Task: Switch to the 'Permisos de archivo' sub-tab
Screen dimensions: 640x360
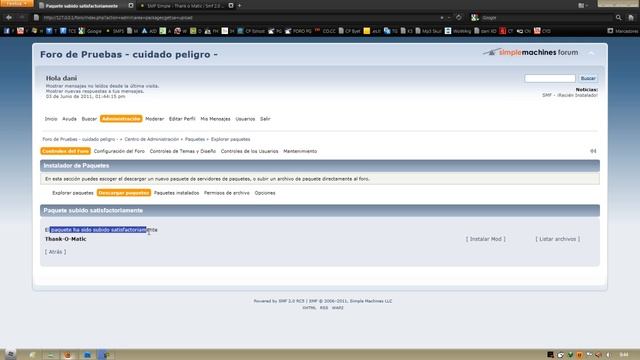Action: 227,193
